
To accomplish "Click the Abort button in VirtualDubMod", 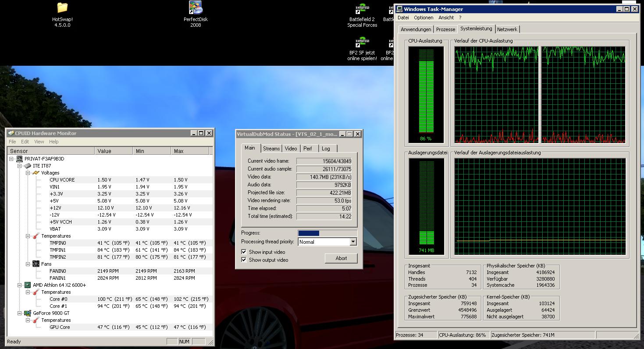I will click(x=341, y=258).
